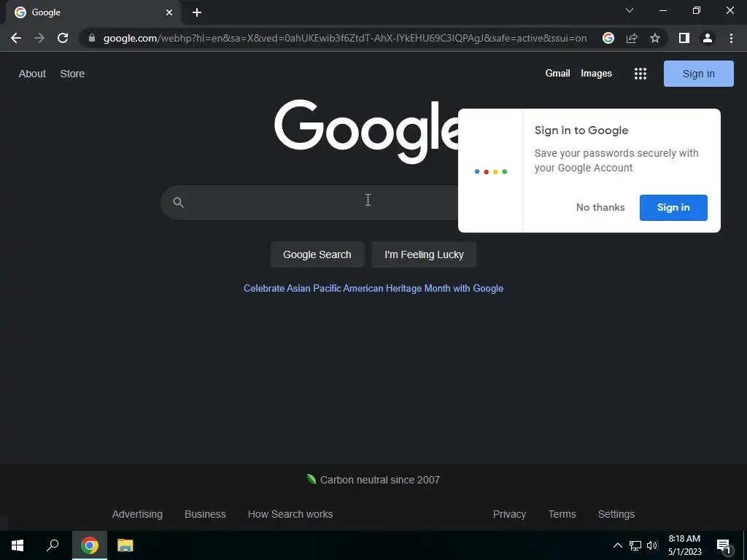This screenshot has height=560, width=747.
Task: Open the Windows taskbar search
Action: tap(53, 545)
